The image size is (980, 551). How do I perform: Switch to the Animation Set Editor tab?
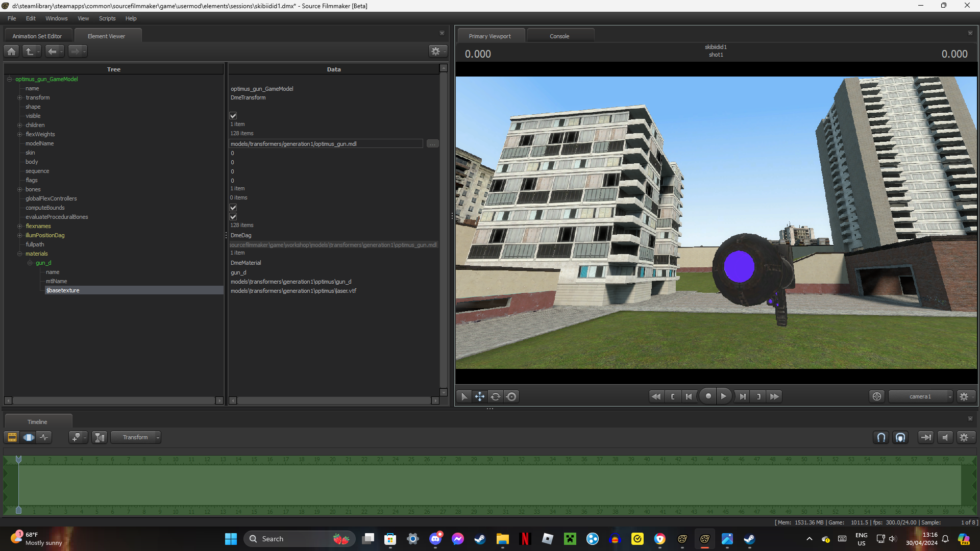37,36
